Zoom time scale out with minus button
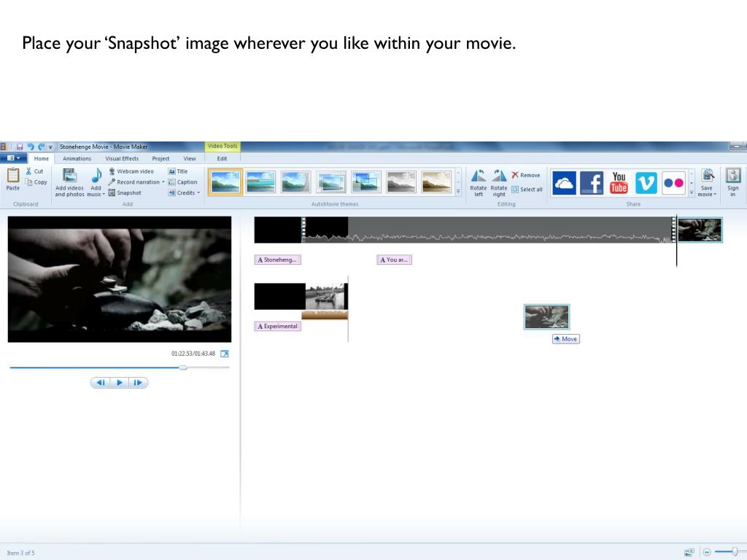The image size is (747, 560). [x=707, y=553]
